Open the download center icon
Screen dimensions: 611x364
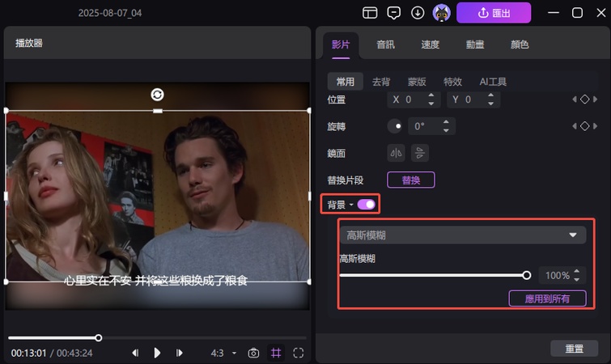(418, 13)
